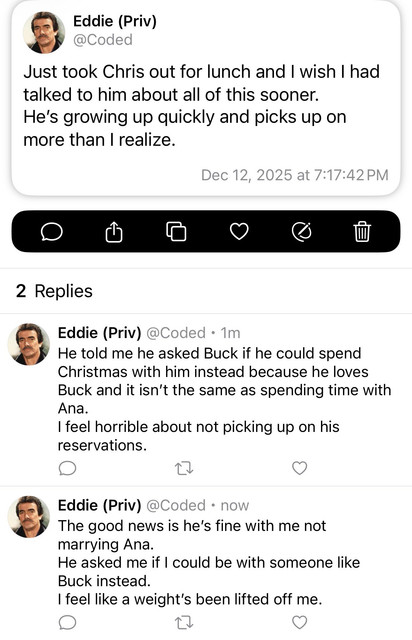412x640 pixels.
Task: Tap the share icon in black toolbar
Action: (x=114, y=232)
